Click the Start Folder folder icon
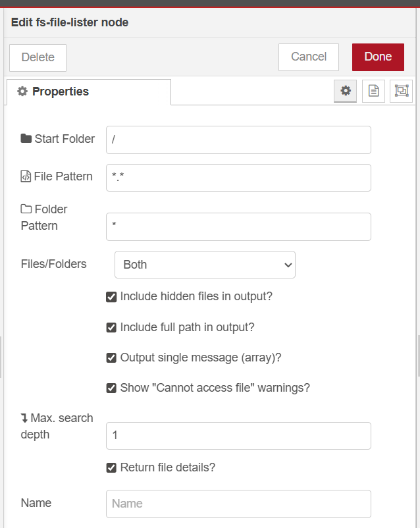The height and width of the screenshot is (528, 420). 26,139
